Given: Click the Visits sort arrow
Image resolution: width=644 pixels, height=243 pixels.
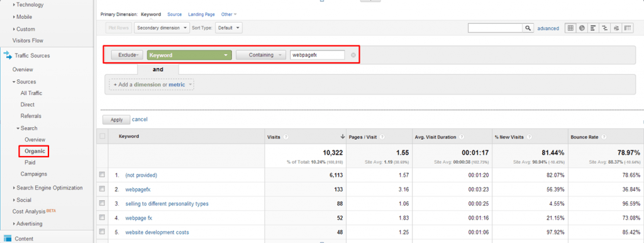Looking at the screenshot, I should pyautogui.click(x=343, y=137).
